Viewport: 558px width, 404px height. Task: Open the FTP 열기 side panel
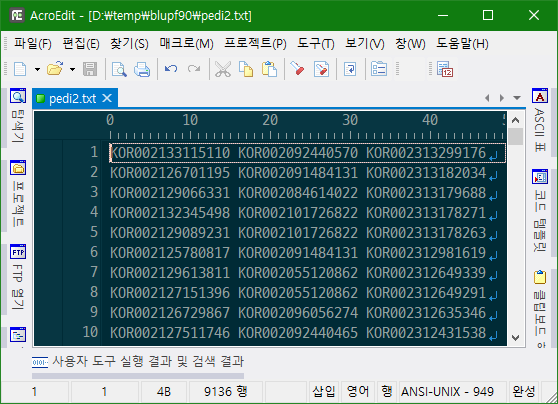point(17,277)
